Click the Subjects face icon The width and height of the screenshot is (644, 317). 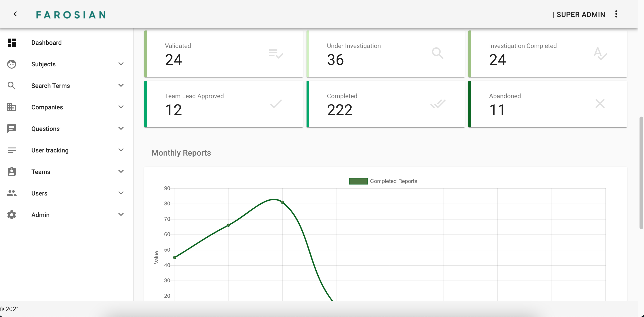pos(11,64)
